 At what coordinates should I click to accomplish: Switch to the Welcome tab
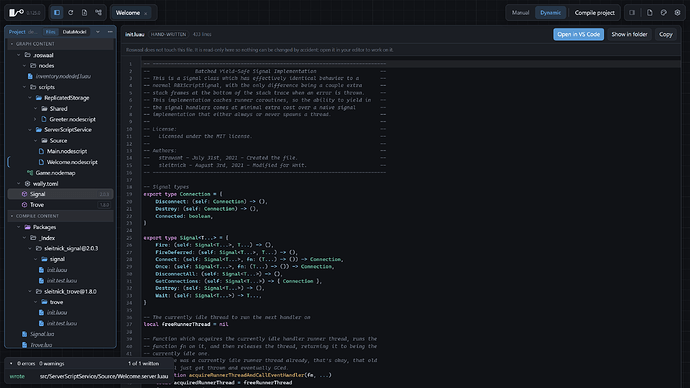click(x=128, y=13)
